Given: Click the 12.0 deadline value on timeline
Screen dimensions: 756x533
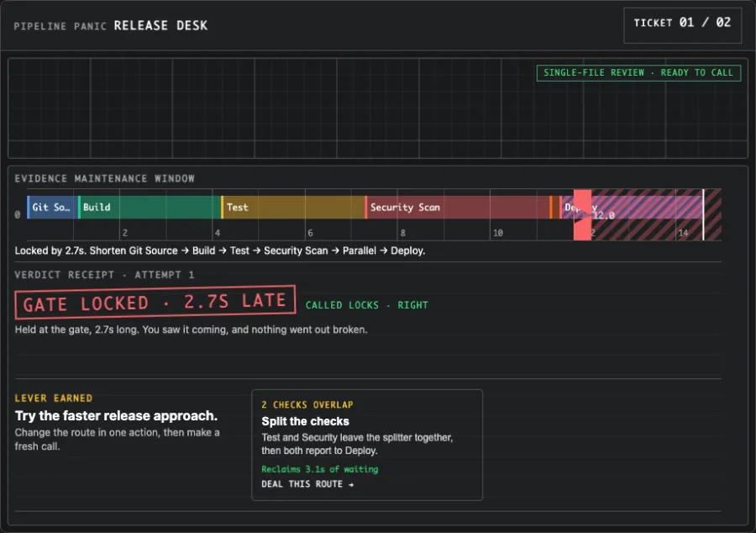Looking at the screenshot, I should point(604,215).
